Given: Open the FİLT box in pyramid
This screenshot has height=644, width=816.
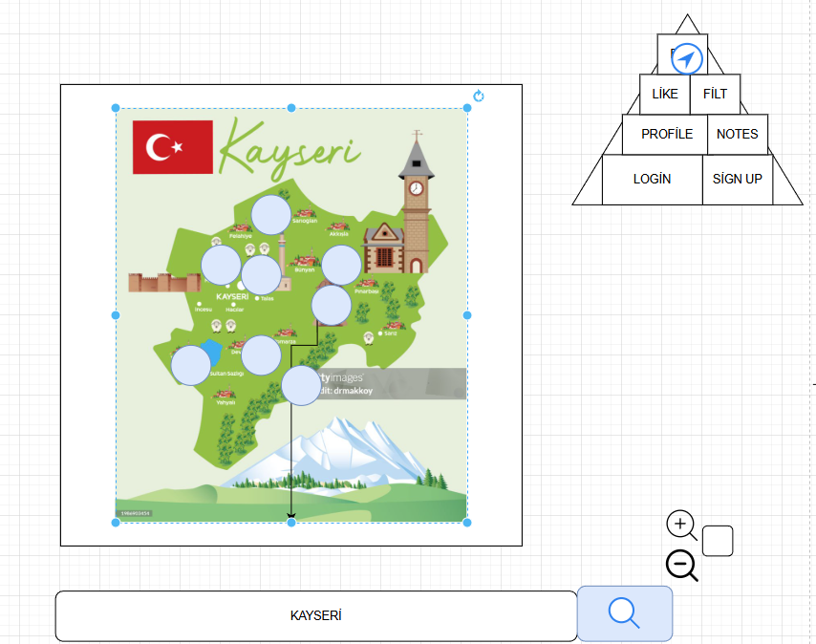Looking at the screenshot, I should pos(715,95).
